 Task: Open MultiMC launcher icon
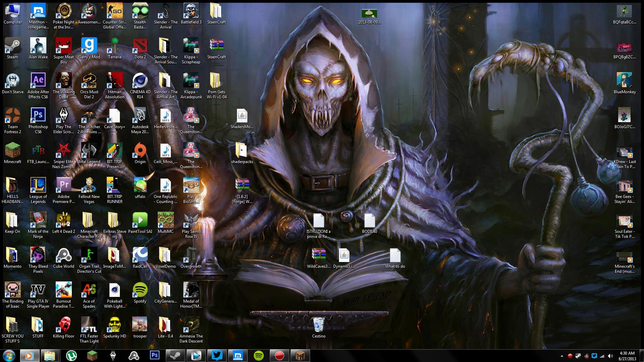[165, 223]
